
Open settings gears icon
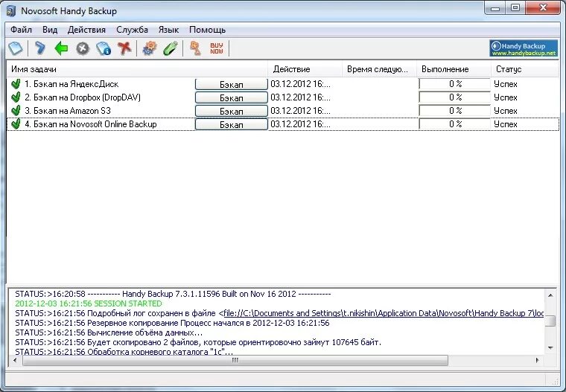(x=150, y=48)
